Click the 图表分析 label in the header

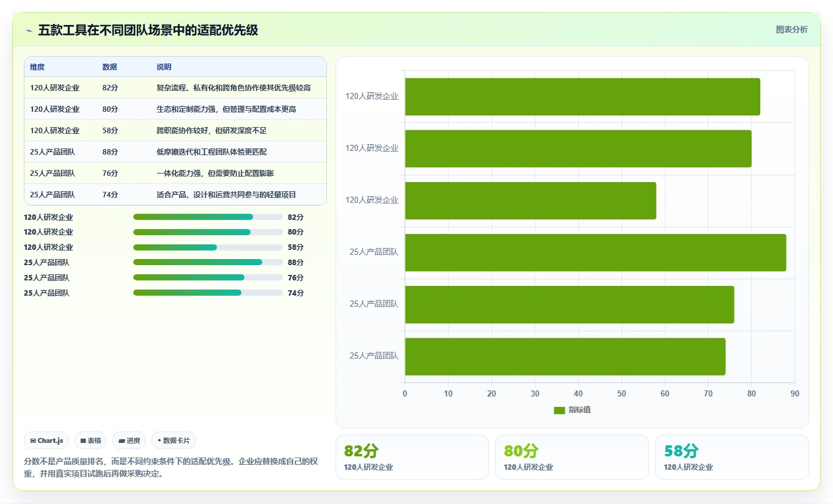click(x=791, y=29)
